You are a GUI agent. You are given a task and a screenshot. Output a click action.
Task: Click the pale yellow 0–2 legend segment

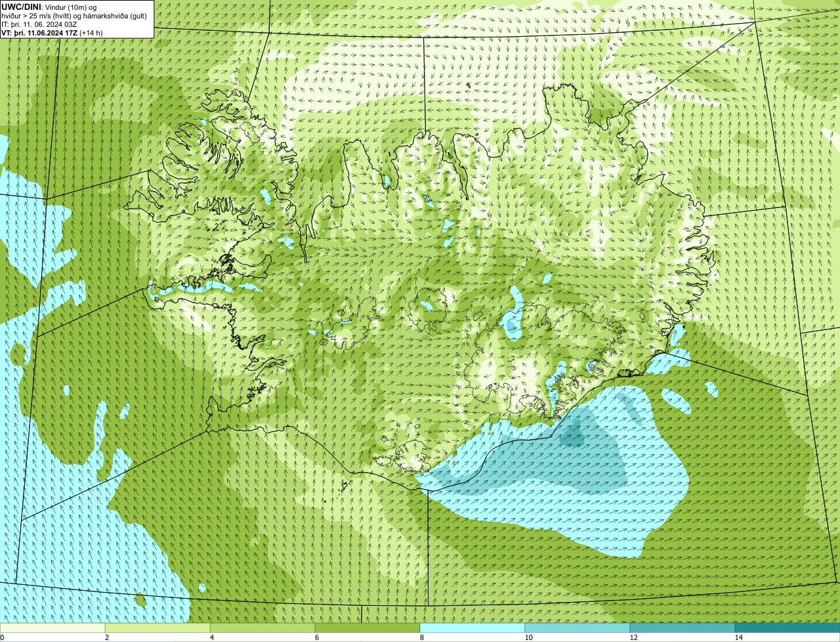click(x=52, y=628)
